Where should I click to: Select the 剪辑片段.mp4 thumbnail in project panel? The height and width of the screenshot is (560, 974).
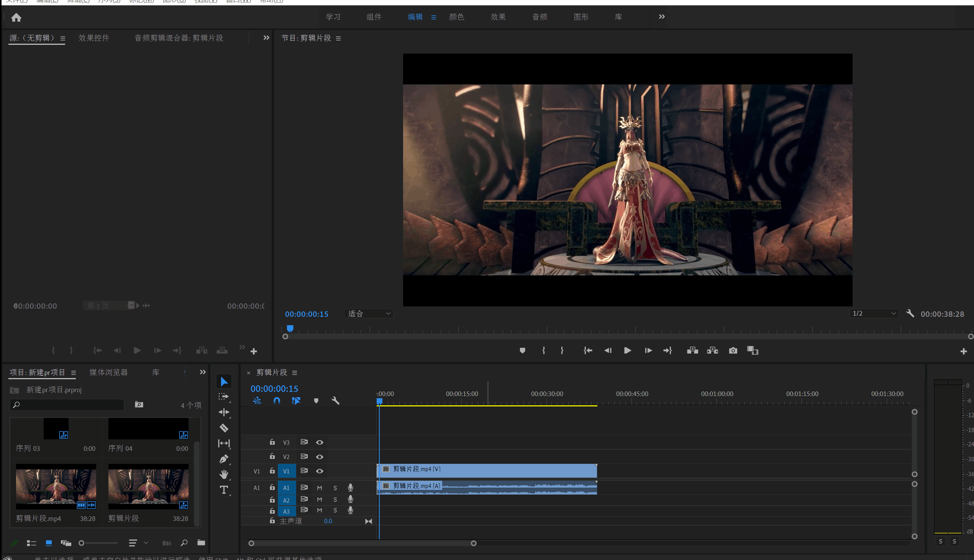[56, 486]
